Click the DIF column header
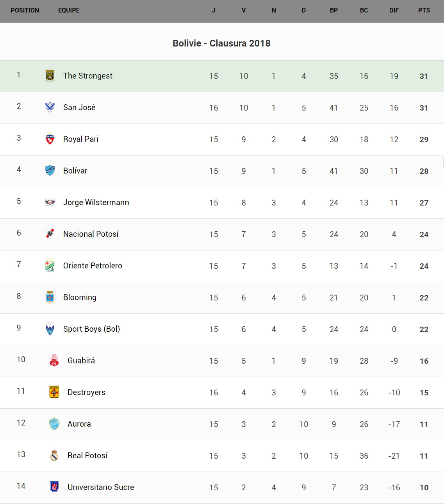Screen dimensions: 444x504 [x=394, y=11]
